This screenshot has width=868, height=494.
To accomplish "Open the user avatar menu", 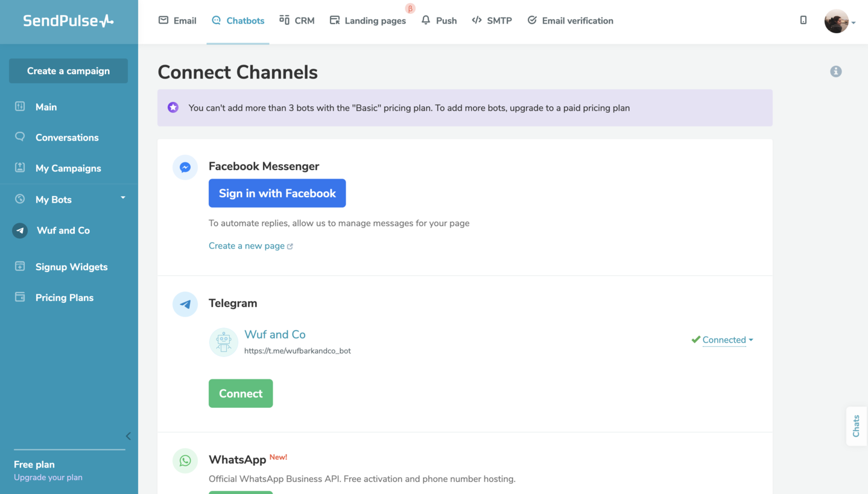I will pyautogui.click(x=840, y=21).
